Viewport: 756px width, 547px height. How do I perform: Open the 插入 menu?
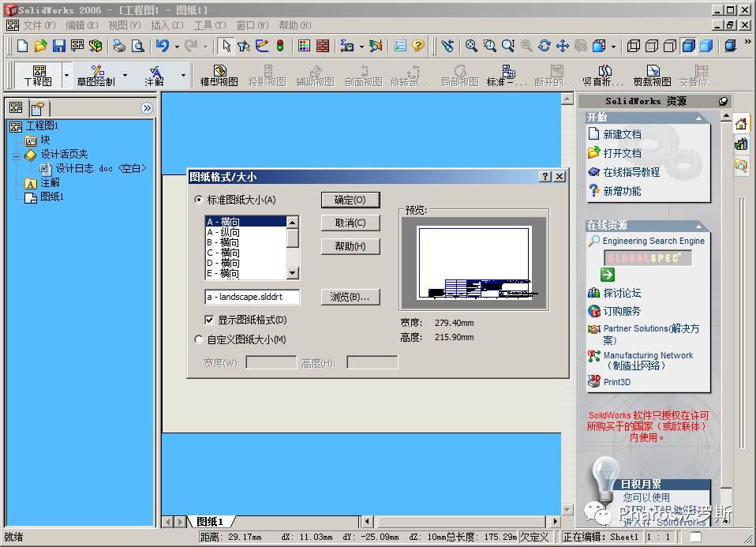167,25
